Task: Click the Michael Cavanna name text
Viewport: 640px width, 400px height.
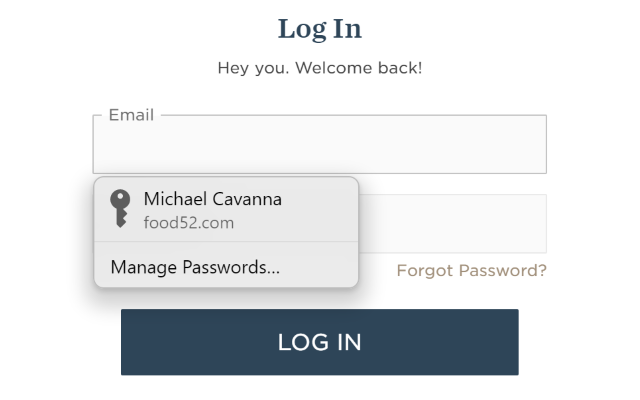Action: tap(213, 199)
